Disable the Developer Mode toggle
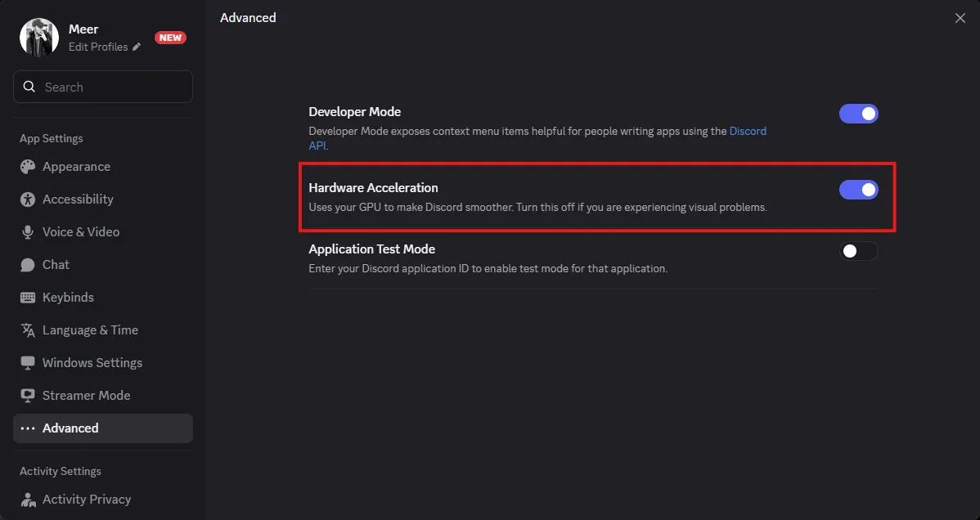The image size is (980, 520). click(x=858, y=114)
